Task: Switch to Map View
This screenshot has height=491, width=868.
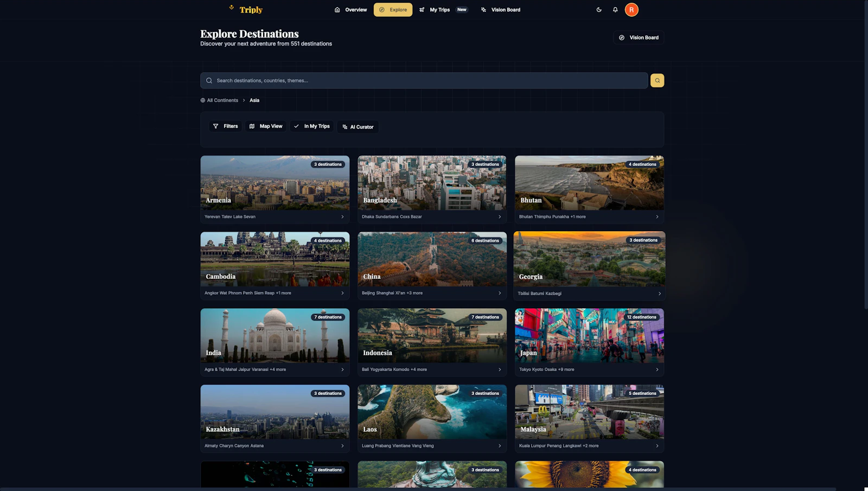Action: coord(266,126)
